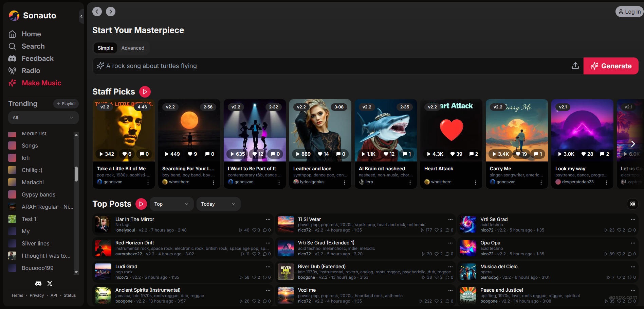Play the Staff Picks playlist
644x309 pixels.
145,91
